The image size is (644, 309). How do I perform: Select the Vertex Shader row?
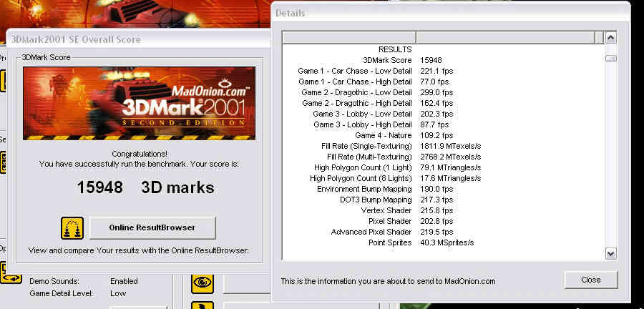(443, 210)
